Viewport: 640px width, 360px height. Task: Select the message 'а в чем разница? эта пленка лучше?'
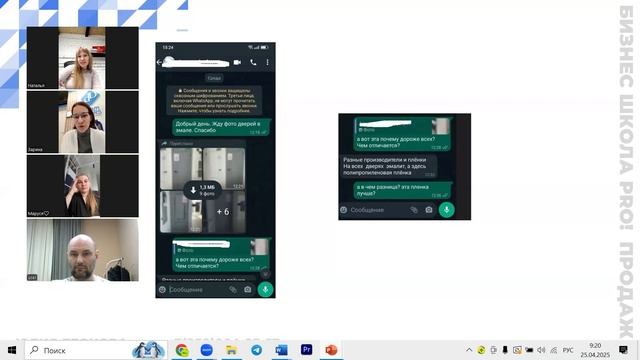click(402, 190)
